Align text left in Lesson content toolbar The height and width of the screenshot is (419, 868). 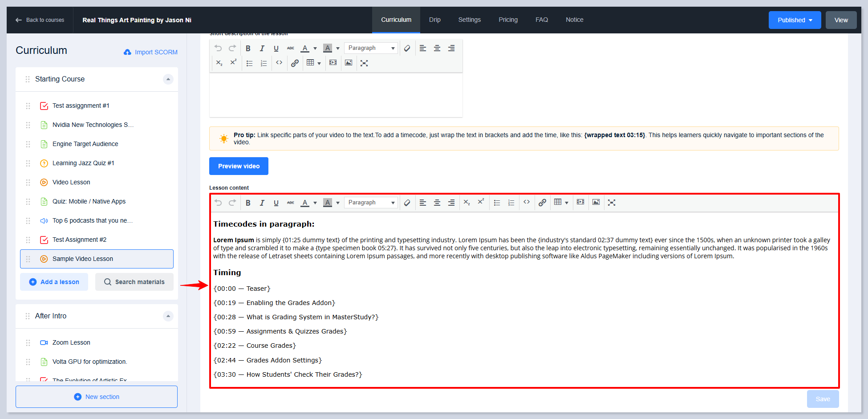tap(423, 203)
